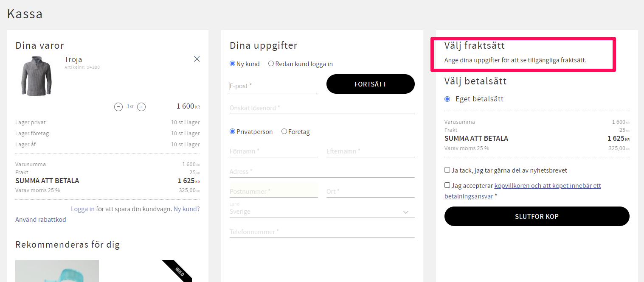Click Använd rabattkod link
The width and height of the screenshot is (644, 282).
pos(41,220)
